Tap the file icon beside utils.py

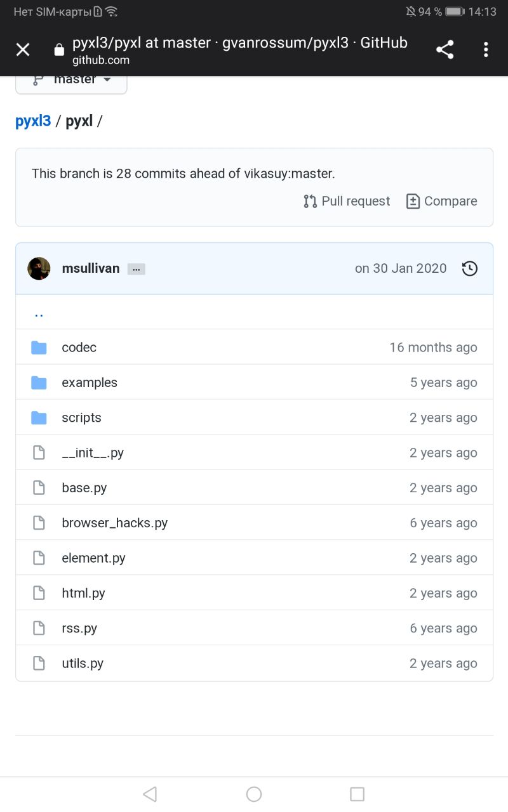pos(39,664)
